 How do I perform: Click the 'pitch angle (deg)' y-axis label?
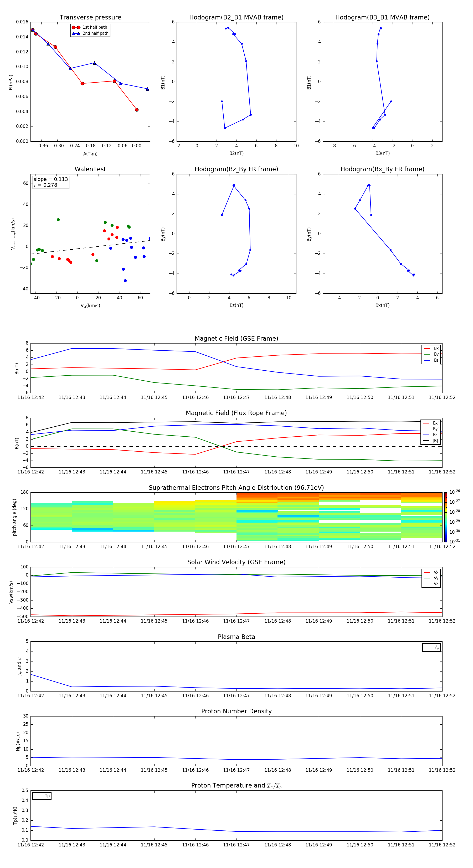14,517
